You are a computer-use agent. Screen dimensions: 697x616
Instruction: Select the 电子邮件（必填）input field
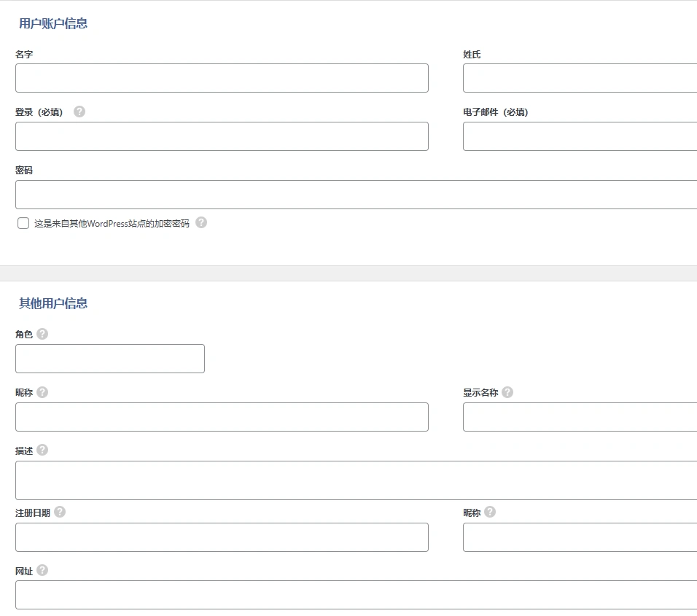point(580,136)
